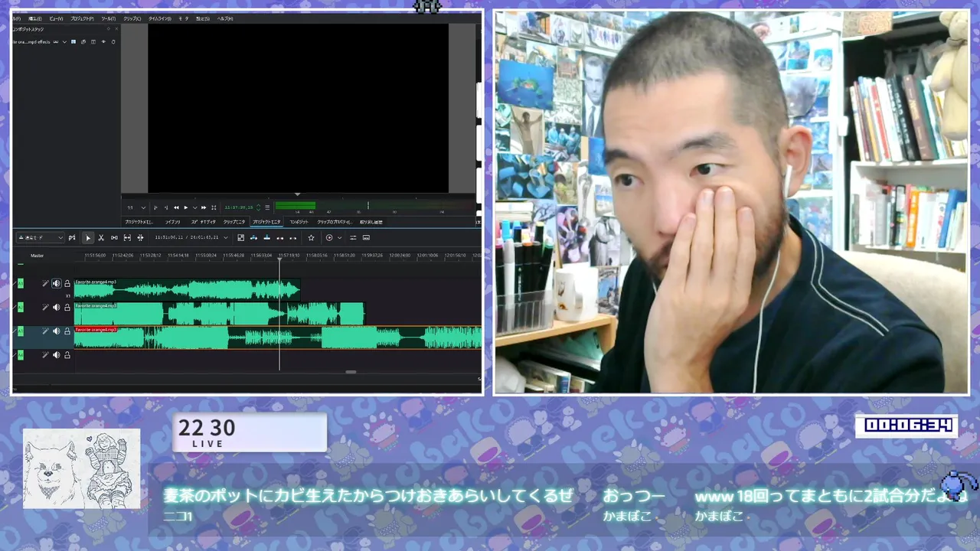
Task: Open preview render options dropdown arrow
Action: (x=339, y=237)
